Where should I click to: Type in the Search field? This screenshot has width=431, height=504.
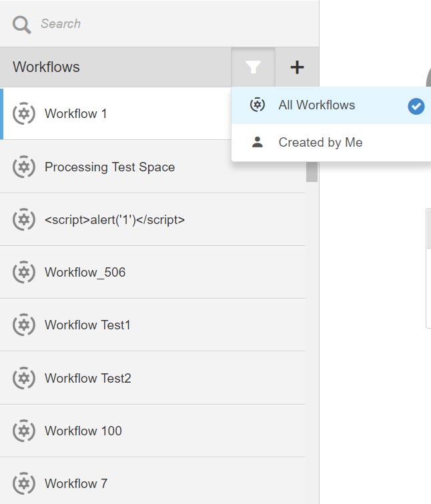click(167, 24)
